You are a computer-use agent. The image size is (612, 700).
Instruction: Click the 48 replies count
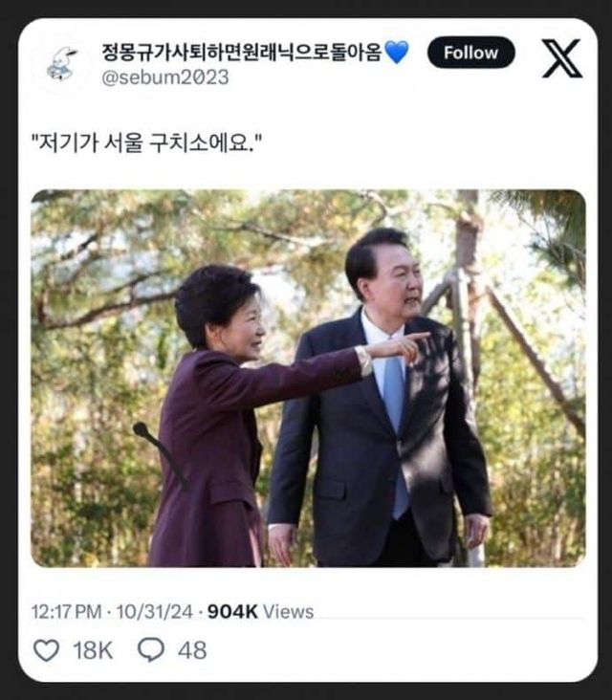click(x=192, y=650)
